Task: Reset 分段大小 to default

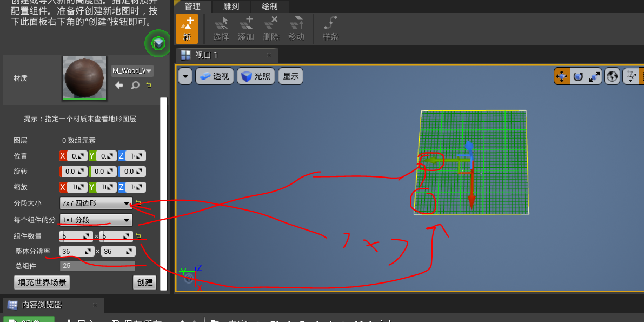Action: (138, 203)
